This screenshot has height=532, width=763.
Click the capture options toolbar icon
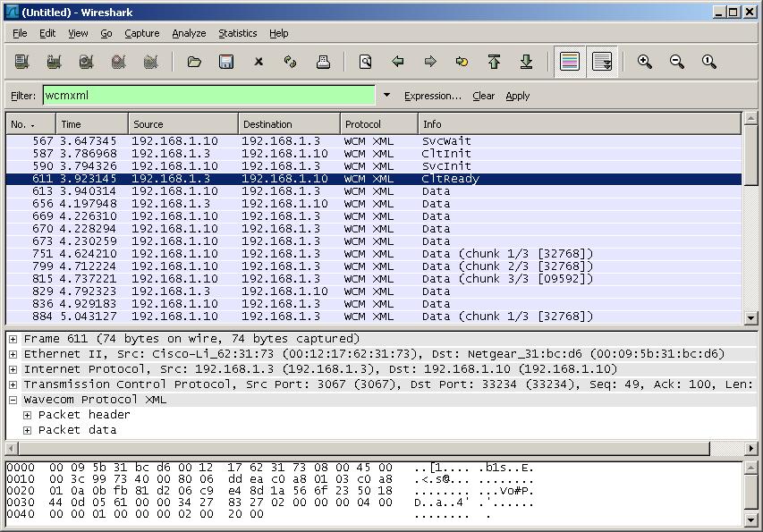(54, 62)
